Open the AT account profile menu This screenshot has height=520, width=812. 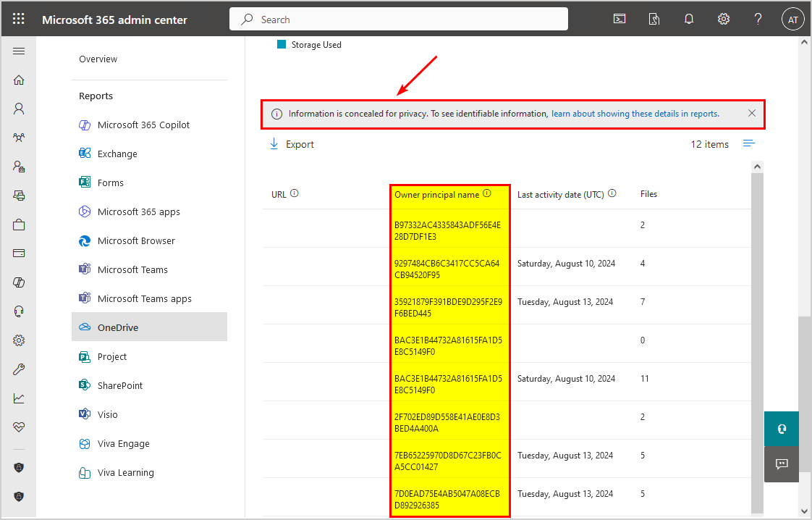click(x=792, y=20)
